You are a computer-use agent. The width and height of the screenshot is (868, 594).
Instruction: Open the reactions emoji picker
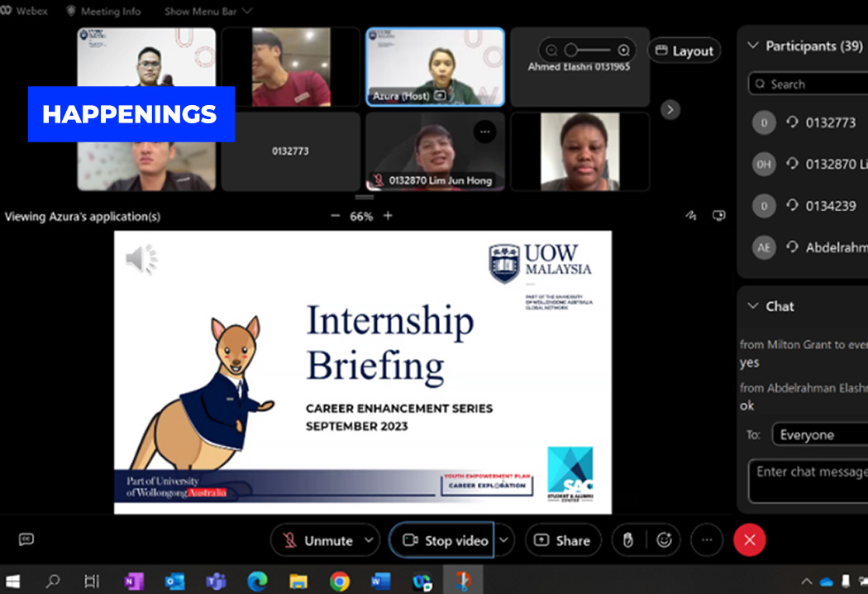click(x=664, y=540)
